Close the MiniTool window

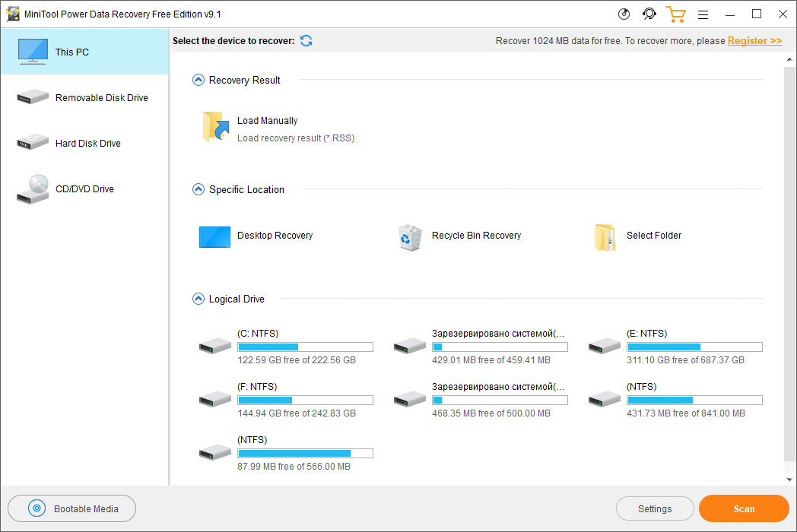(783, 14)
